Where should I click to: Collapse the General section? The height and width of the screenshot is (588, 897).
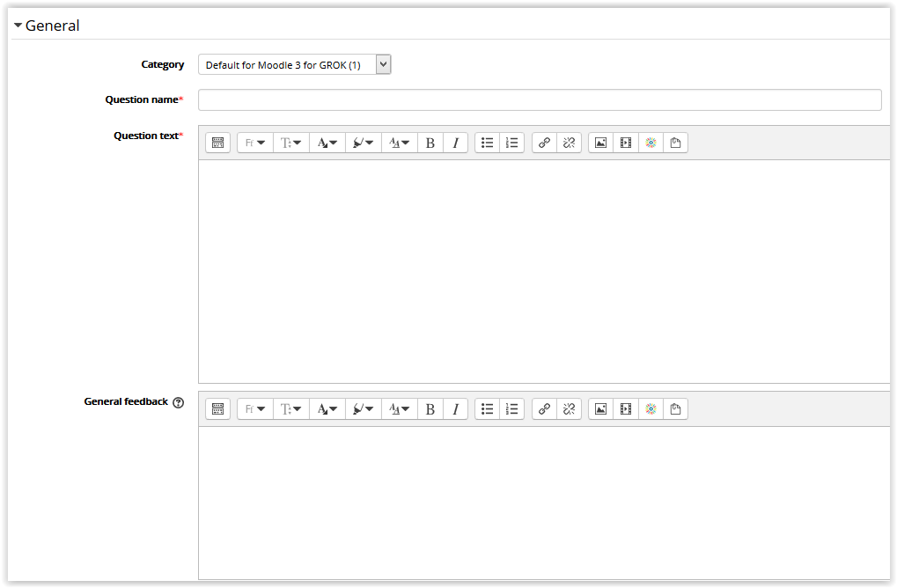(47, 26)
